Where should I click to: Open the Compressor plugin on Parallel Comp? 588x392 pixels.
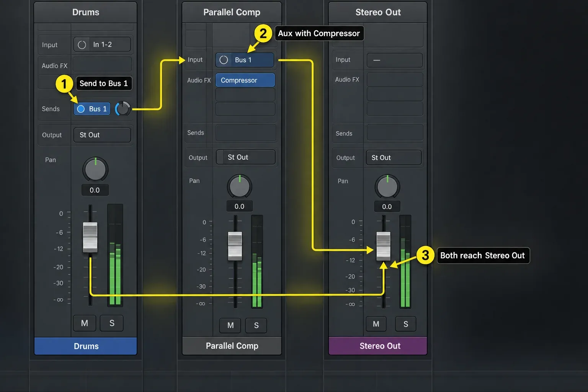pyautogui.click(x=245, y=80)
